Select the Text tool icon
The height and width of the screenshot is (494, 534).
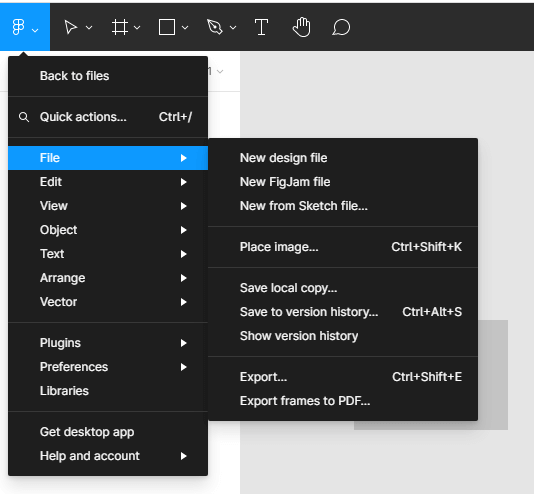pyautogui.click(x=261, y=27)
